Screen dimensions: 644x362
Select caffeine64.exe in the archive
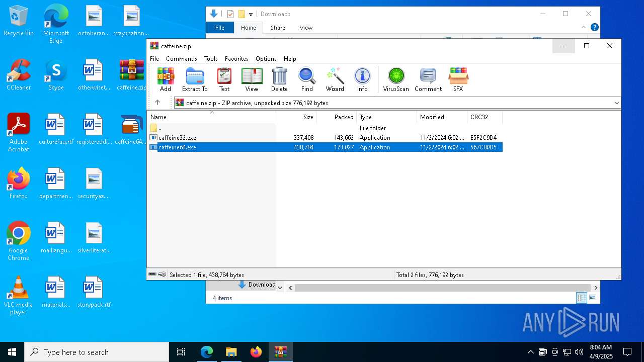tap(325, 147)
